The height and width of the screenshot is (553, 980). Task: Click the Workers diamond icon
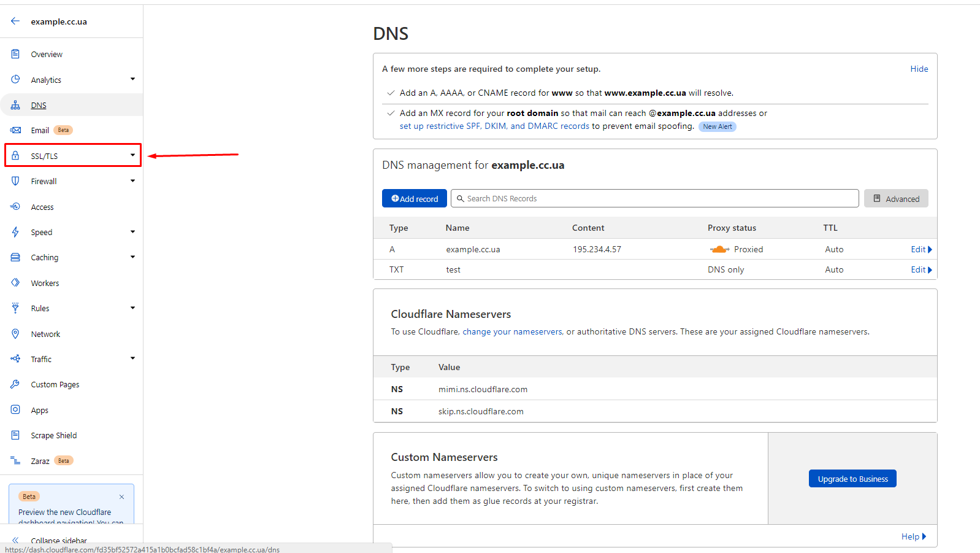click(15, 282)
